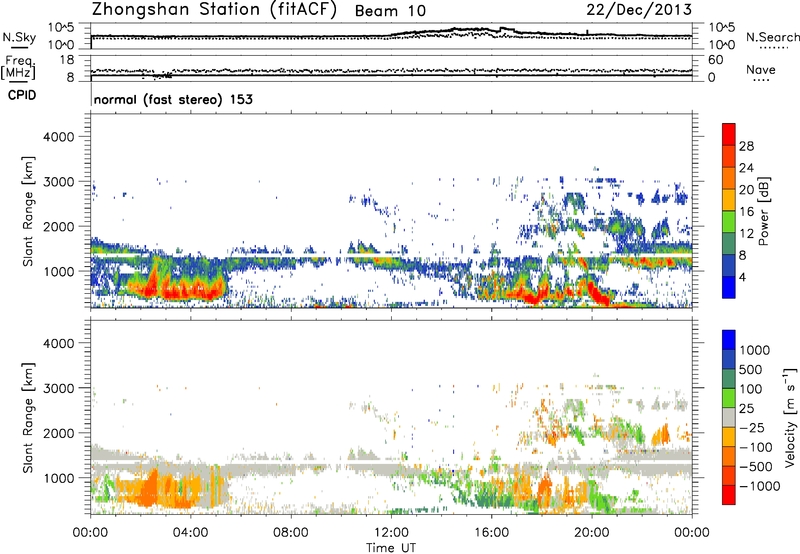Screen dimensions: 800x554
Task: Click the grey -25 to 25 velocity swatch
Action: point(729,417)
